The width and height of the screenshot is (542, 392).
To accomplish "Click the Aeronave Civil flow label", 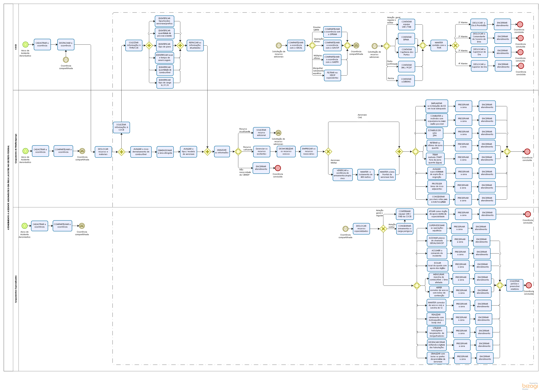I will point(362,116).
